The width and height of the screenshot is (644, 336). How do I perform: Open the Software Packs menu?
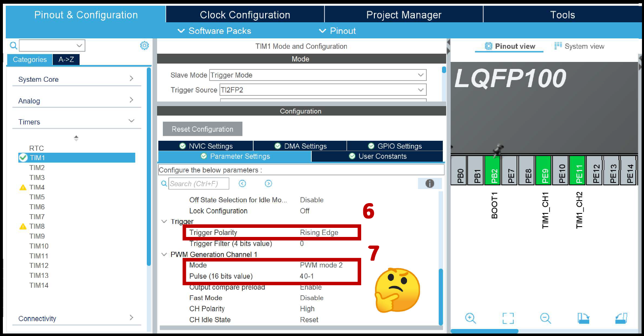click(x=214, y=31)
